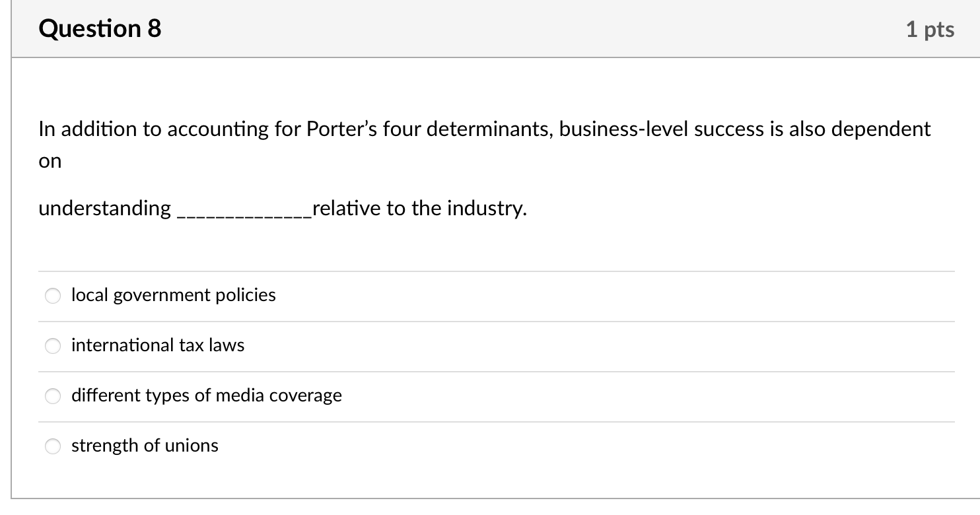980x515 pixels.
Task: Click the 'strength of unions' answer text
Action: tap(145, 446)
